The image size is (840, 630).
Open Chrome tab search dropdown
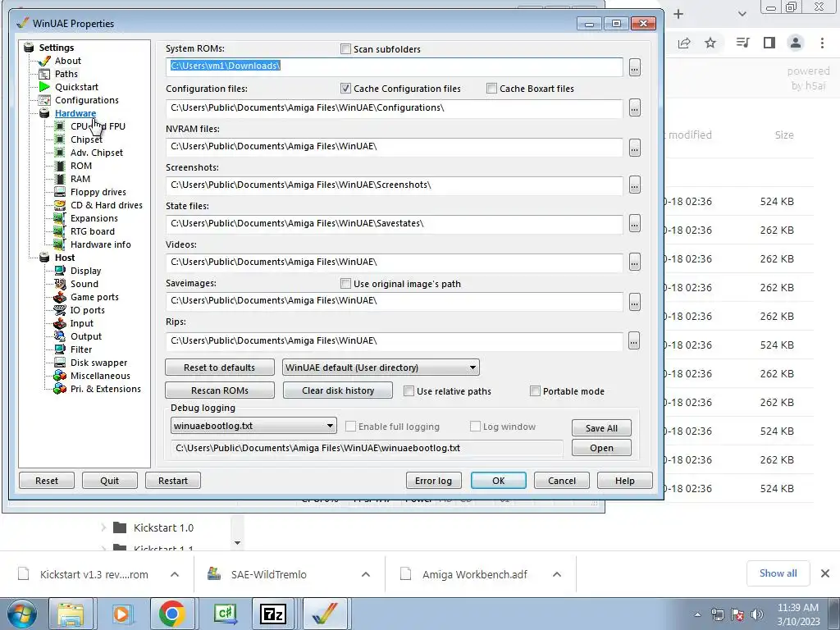click(x=742, y=15)
